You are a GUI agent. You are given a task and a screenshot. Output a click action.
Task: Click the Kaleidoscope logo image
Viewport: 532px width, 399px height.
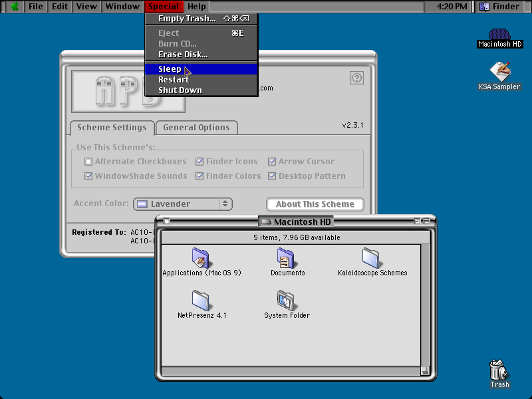(128, 91)
